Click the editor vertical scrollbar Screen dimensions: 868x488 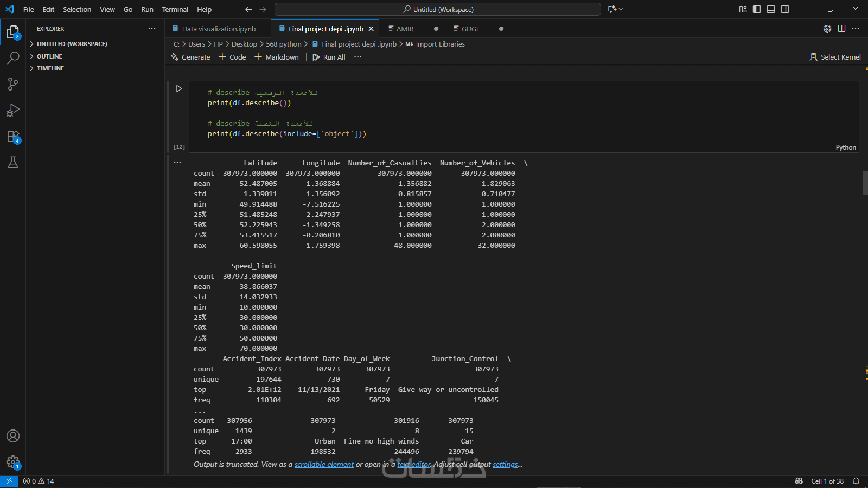tap(865, 183)
